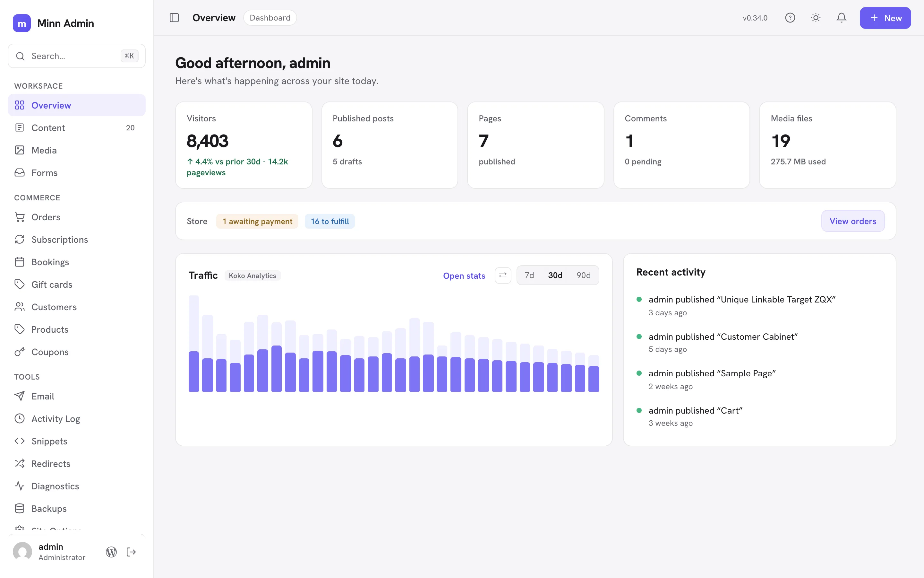
Task: Click the Comments stat card
Action: pyautogui.click(x=681, y=145)
